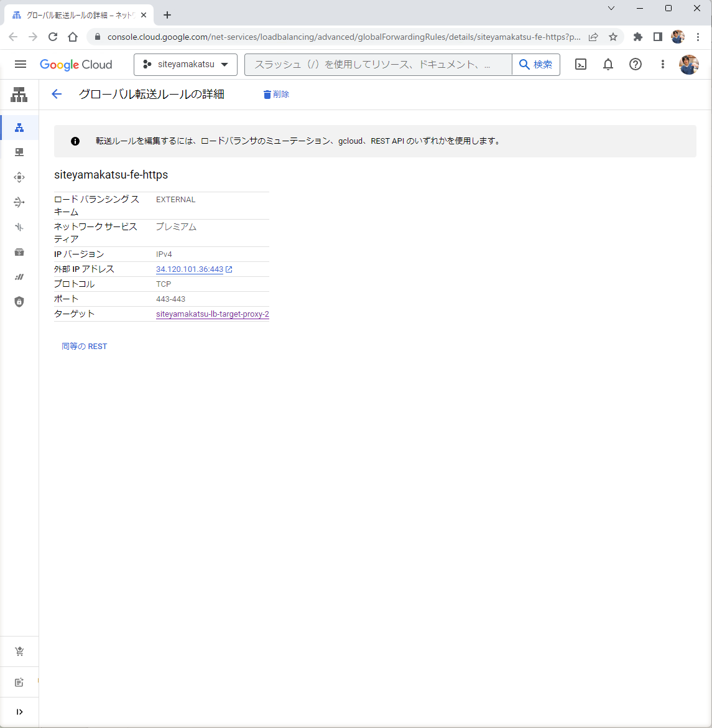Click the 削除 delete button

(276, 95)
